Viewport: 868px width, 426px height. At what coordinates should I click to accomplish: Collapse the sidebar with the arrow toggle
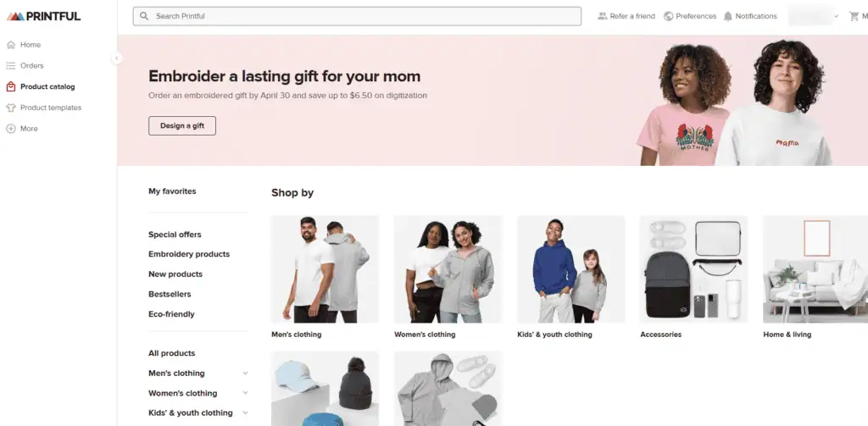(x=117, y=58)
